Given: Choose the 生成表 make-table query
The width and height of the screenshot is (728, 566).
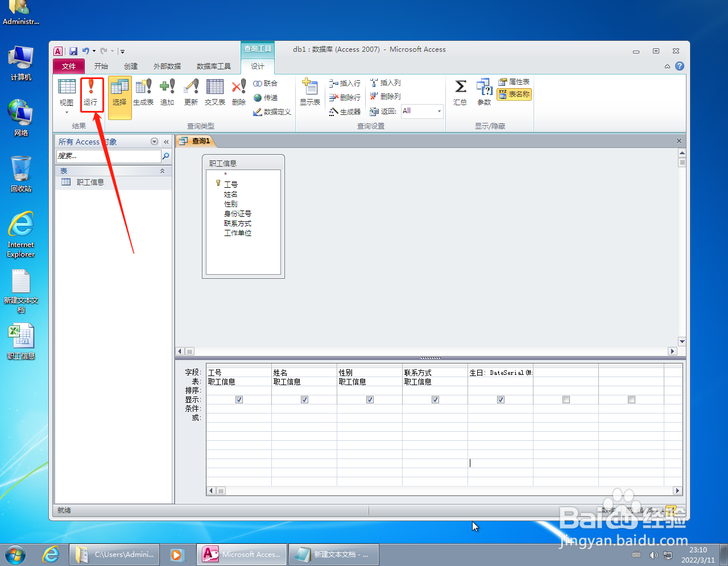Looking at the screenshot, I should point(143,93).
